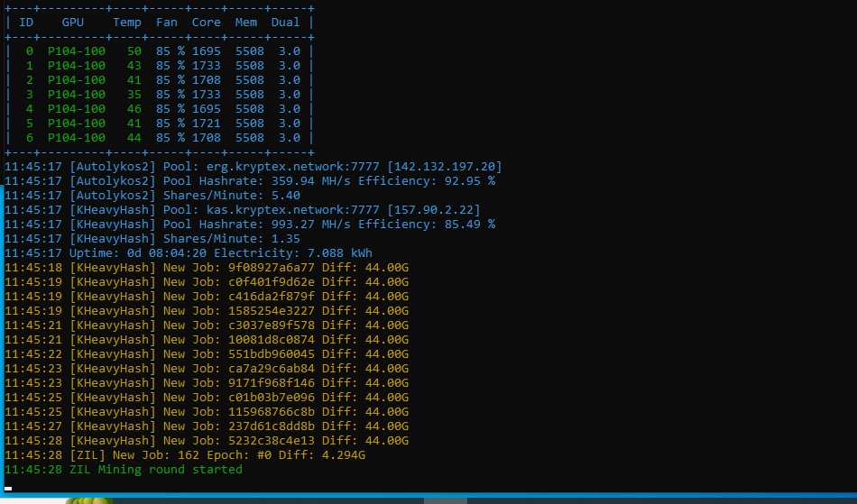Click the 'ID' column header
The height and width of the screenshot is (504, 857).
point(26,23)
